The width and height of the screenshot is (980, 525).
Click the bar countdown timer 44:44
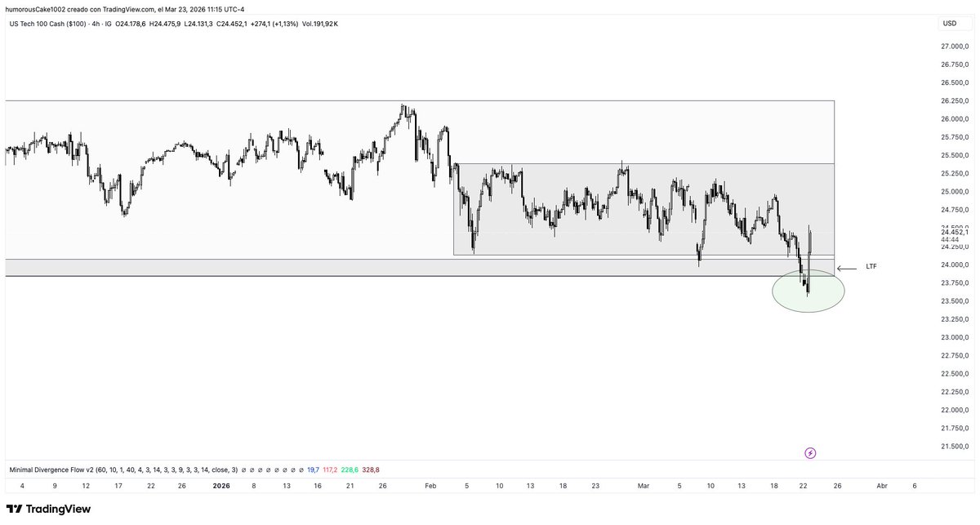(x=948, y=241)
